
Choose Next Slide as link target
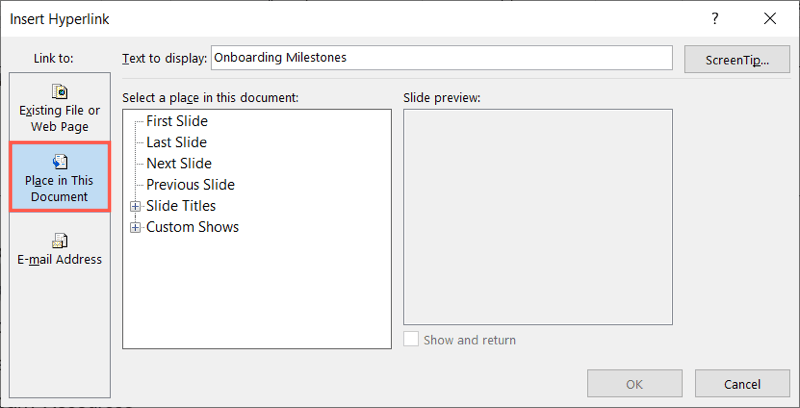click(179, 164)
